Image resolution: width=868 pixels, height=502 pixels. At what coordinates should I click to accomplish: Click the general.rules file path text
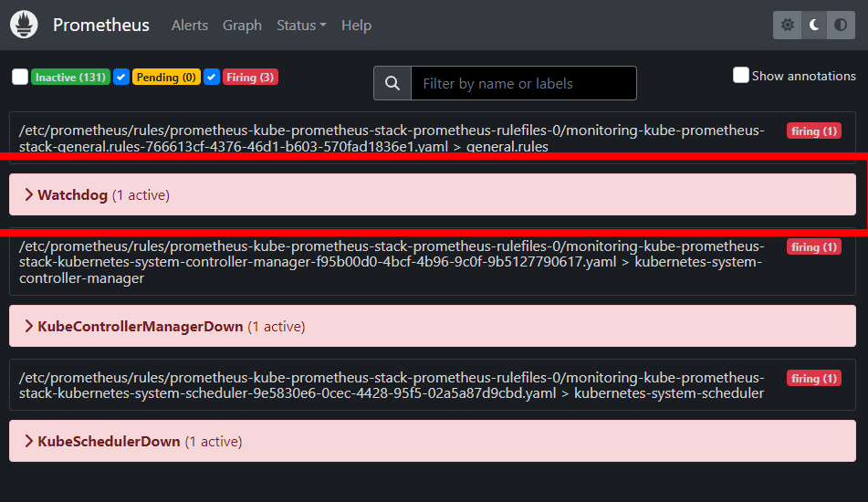click(x=392, y=139)
